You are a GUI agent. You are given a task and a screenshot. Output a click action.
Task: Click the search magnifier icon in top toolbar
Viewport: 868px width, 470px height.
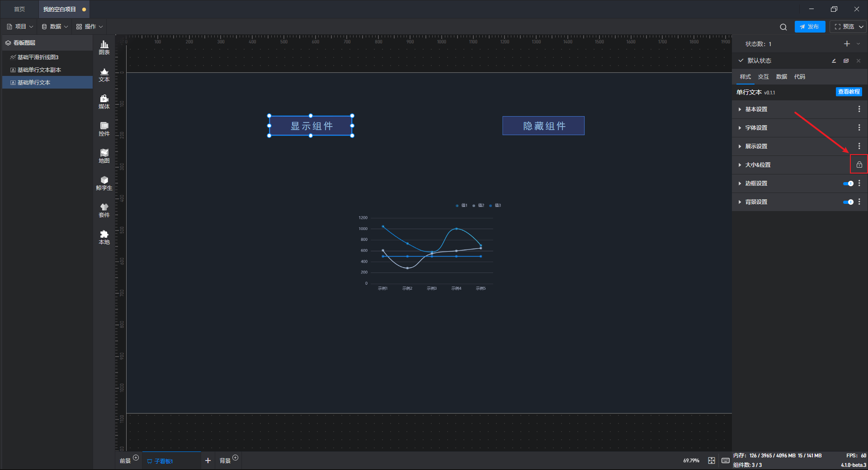point(783,27)
